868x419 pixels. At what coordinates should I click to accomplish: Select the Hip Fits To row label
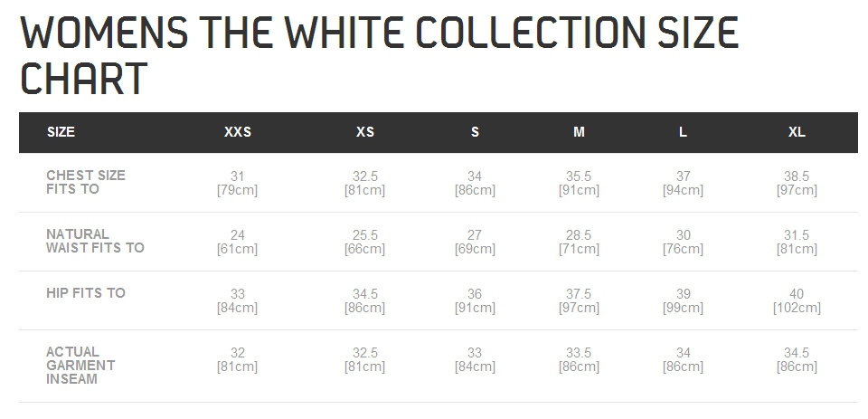tap(86, 293)
